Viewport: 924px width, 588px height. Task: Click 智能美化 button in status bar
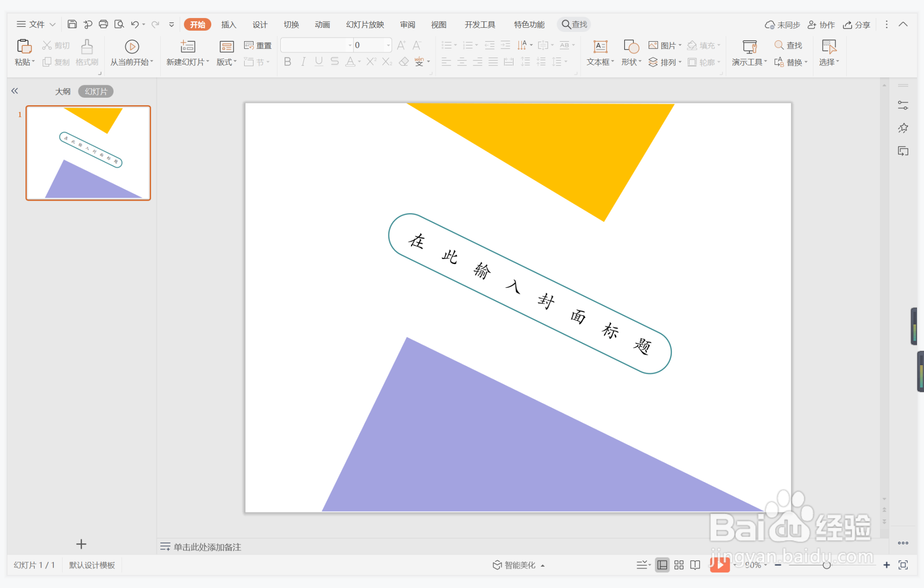point(514,565)
